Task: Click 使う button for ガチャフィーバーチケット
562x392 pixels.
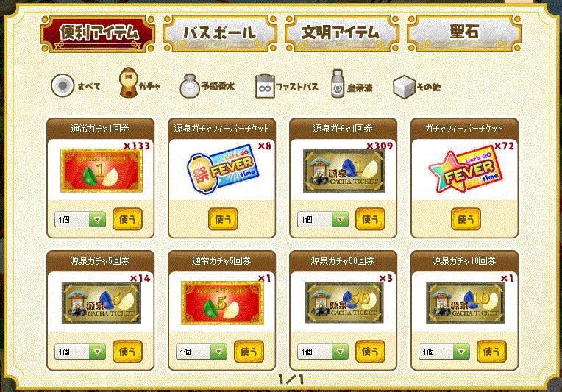Action: click(466, 219)
